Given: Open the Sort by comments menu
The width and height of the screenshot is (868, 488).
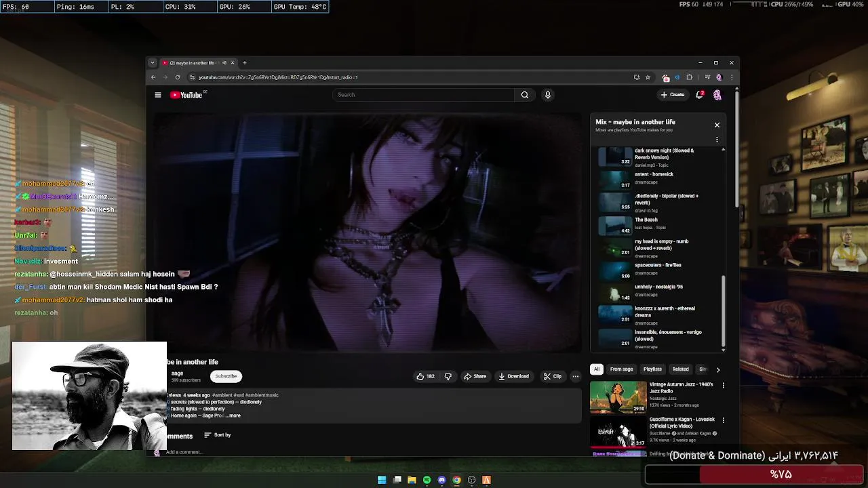Looking at the screenshot, I should click(x=218, y=435).
